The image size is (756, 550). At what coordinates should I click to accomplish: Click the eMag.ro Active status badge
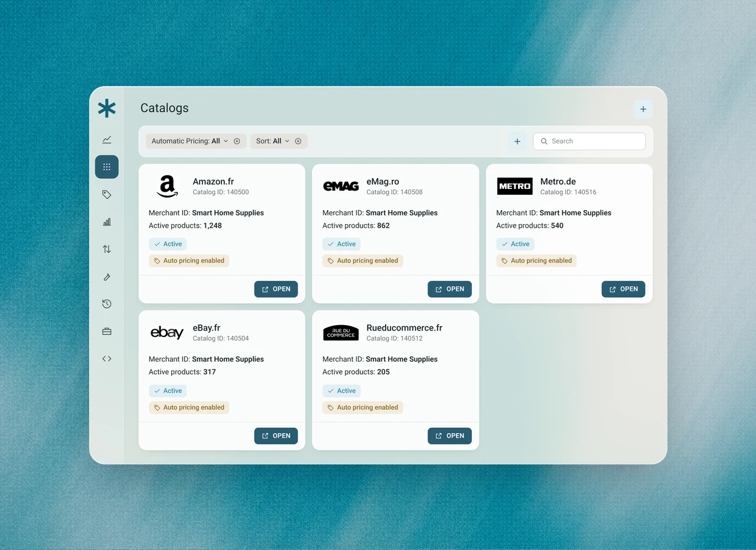[x=341, y=244]
